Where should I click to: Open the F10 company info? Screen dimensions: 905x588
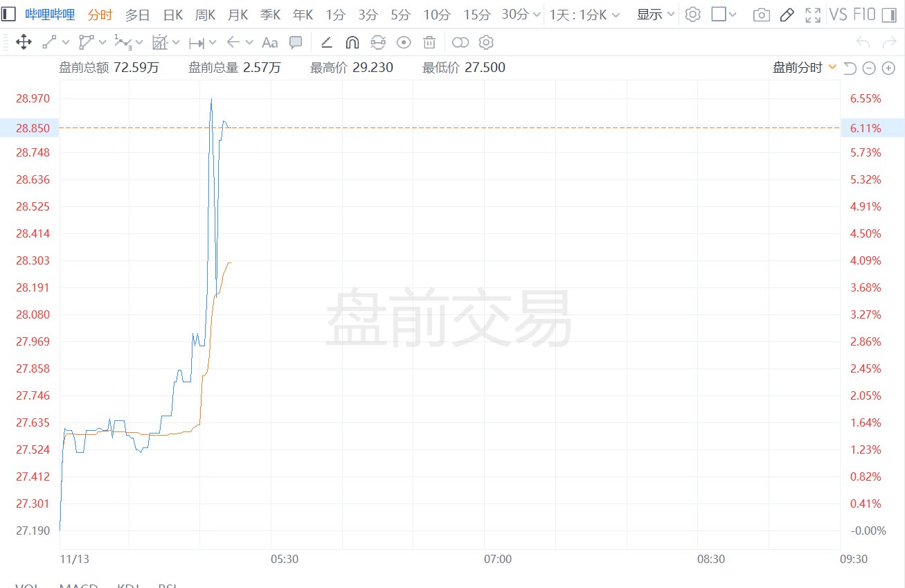point(865,15)
